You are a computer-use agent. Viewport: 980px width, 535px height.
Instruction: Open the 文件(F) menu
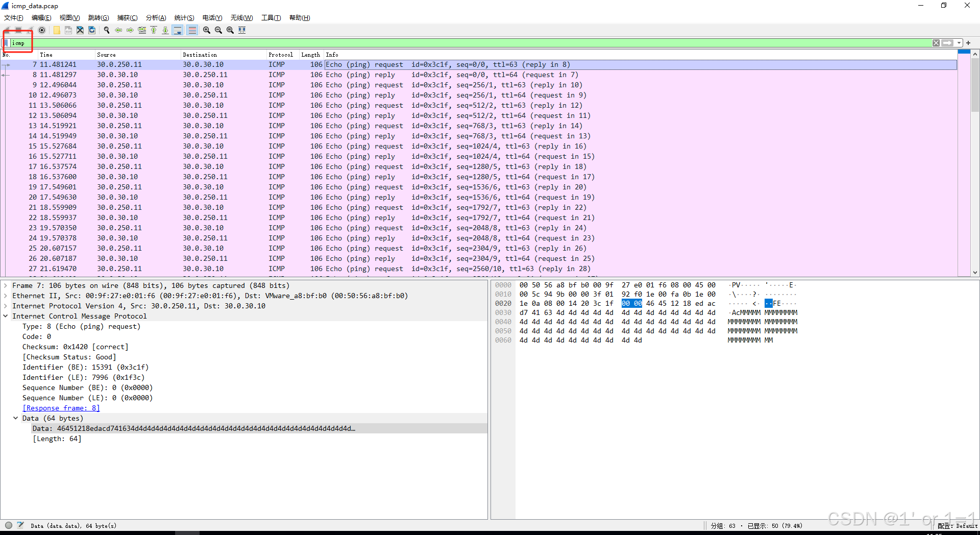13,17
